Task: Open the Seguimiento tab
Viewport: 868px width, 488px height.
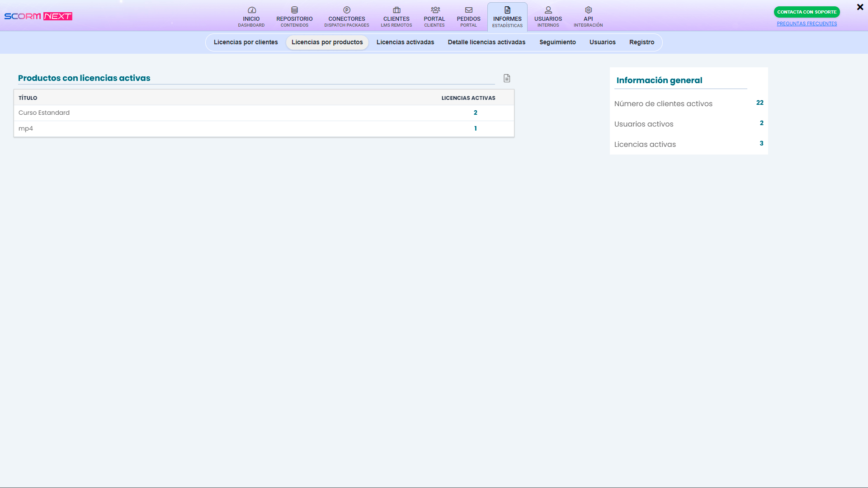Action: (557, 42)
